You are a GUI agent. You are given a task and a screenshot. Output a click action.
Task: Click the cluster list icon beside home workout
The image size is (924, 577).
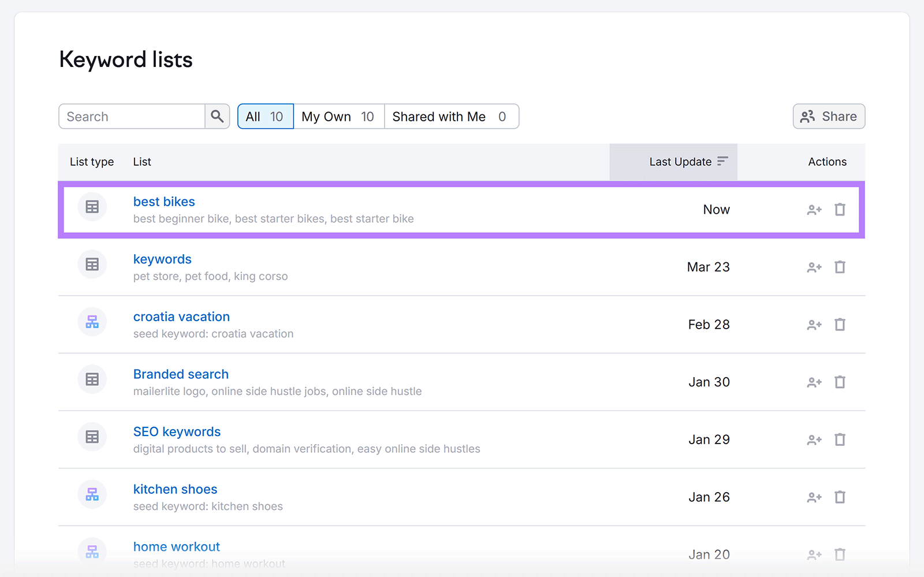click(92, 552)
